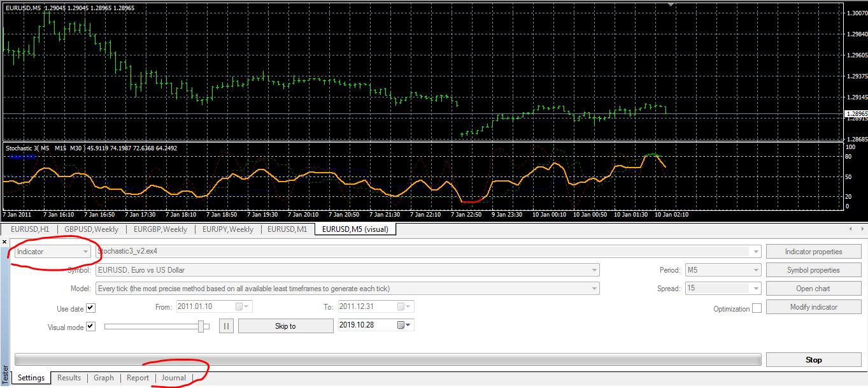The height and width of the screenshot is (388, 868).
Task: Switch to the Journal tab
Action: click(173, 378)
